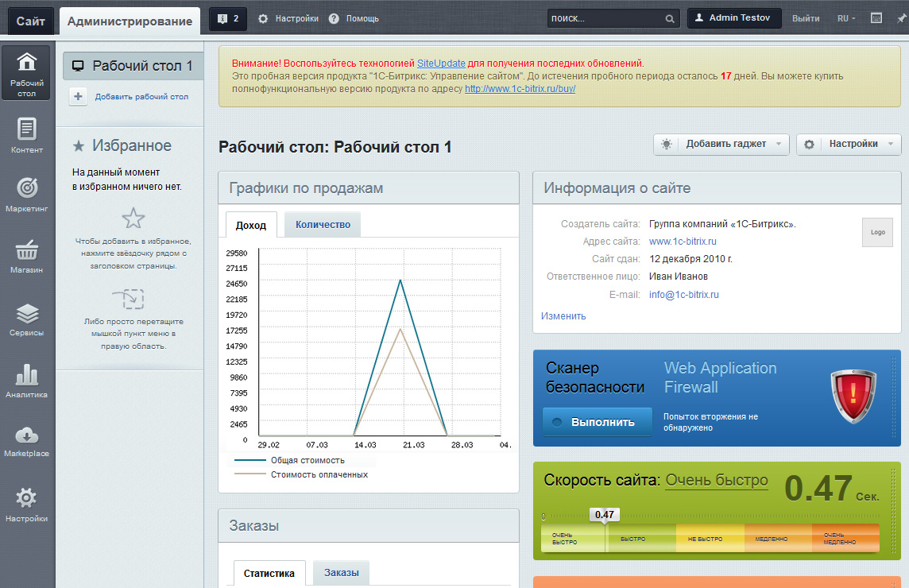The image size is (909, 588).
Task: Click the Выполнить security scan button
Action: point(597,422)
